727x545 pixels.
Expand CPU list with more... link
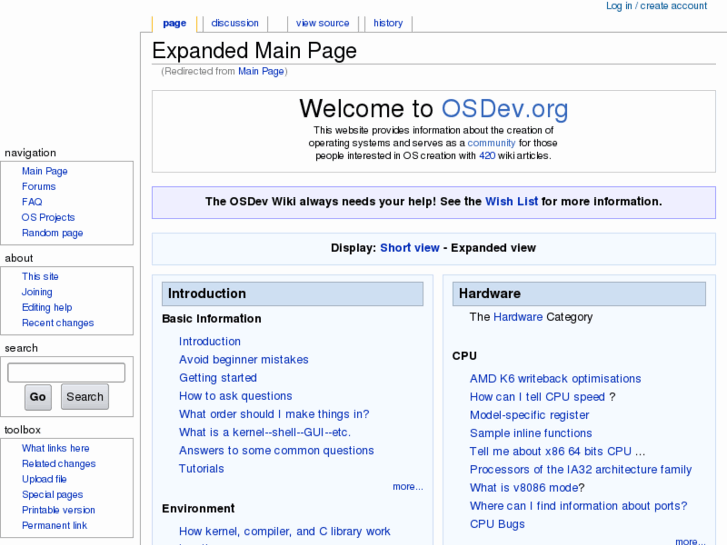[689, 541]
